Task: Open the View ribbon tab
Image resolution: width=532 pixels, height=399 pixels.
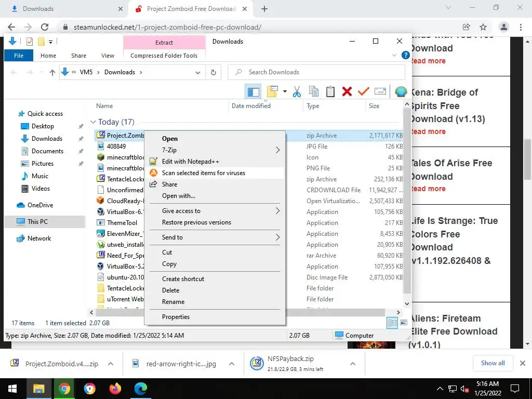Action: [x=108, y=55]
